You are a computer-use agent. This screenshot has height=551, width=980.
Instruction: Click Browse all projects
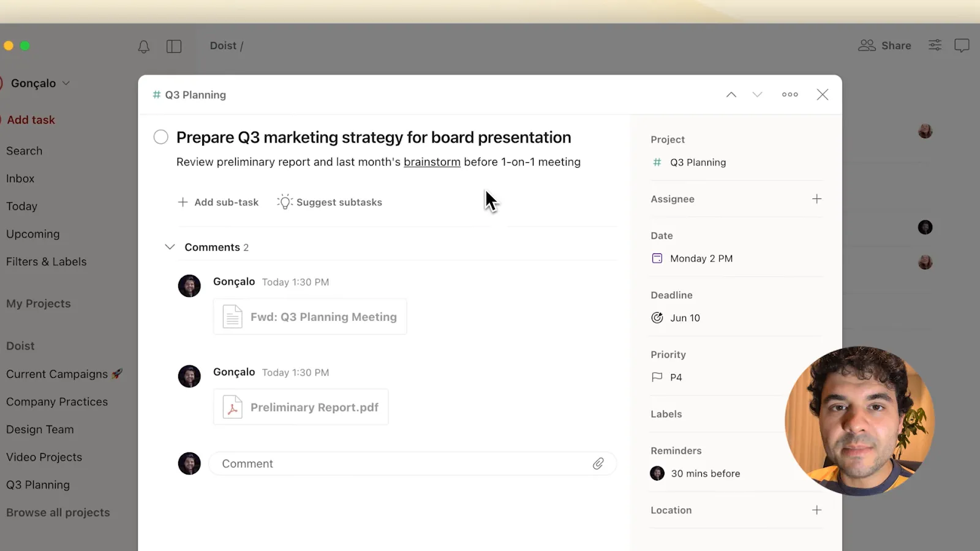58,512
